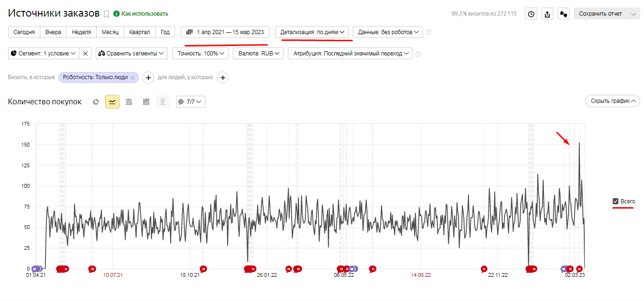
Task: Remove the segment condition with X button
Action: coord(85,54)
